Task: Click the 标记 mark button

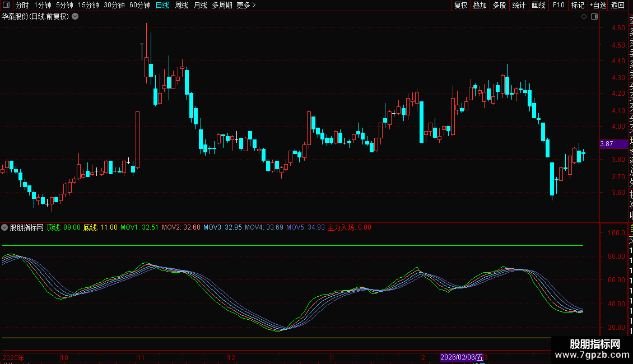Action: point(578,5)
